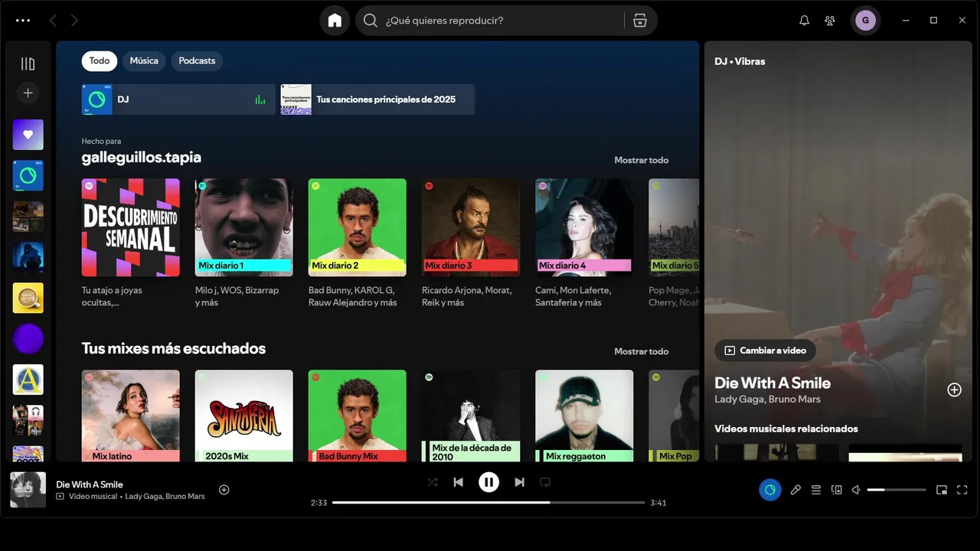The image size is (980, 551).
Task: Open Mix de la década de 2010
Action: 471,416
